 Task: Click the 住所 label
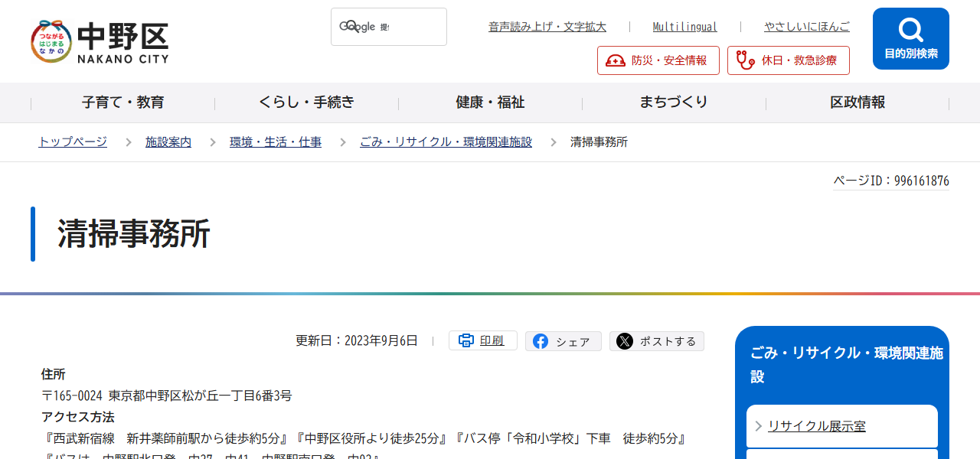(53, 374)
